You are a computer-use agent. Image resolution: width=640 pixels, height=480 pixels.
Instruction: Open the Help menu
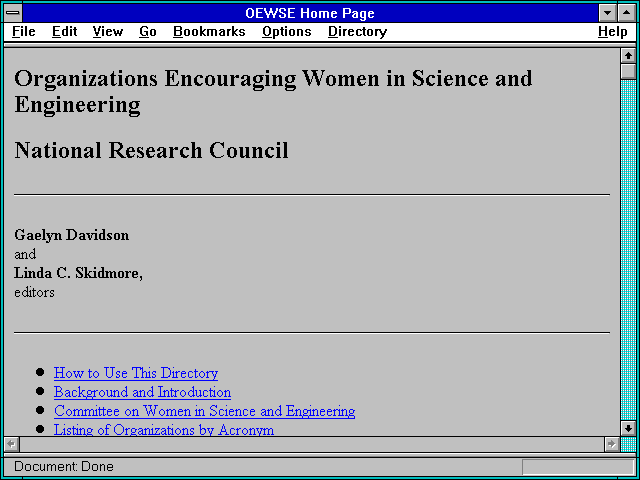point(613,32)
